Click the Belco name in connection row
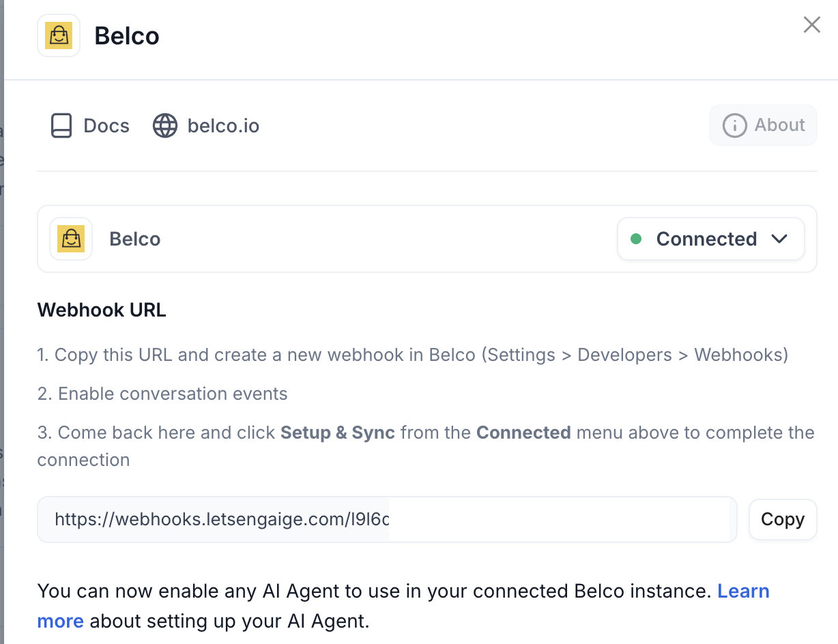The image size is (838, 644). click(135, 239)
